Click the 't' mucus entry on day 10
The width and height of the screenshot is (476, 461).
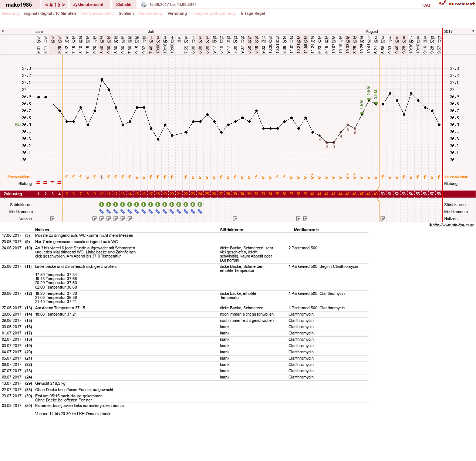click(x=102, y=177)
